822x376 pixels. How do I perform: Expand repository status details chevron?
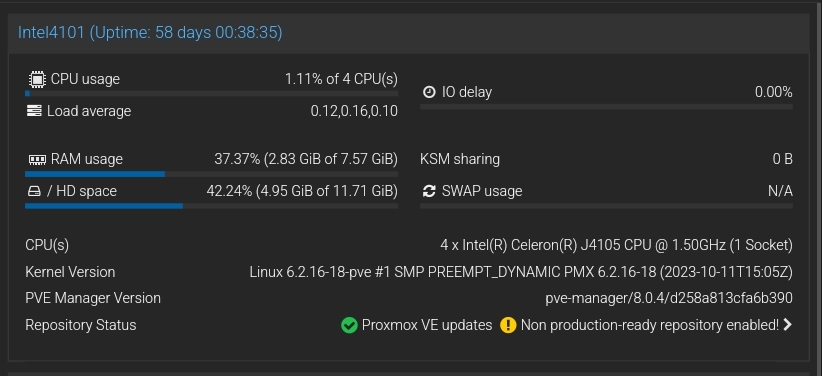787,325
